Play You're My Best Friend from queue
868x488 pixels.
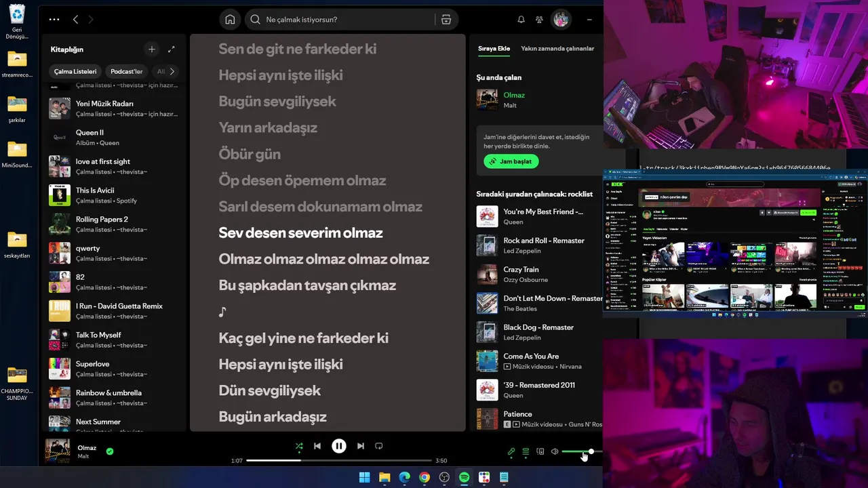[x=540, y=216]
